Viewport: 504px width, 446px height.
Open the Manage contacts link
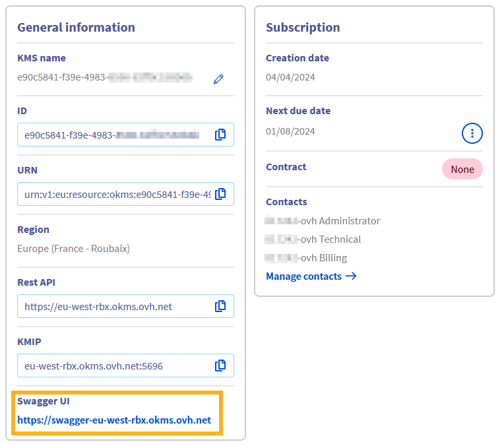tap(303, 276)
